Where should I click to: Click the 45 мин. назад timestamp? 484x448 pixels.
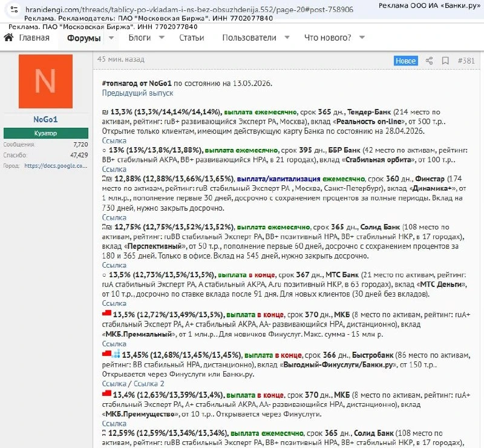[x=120, y=59]
